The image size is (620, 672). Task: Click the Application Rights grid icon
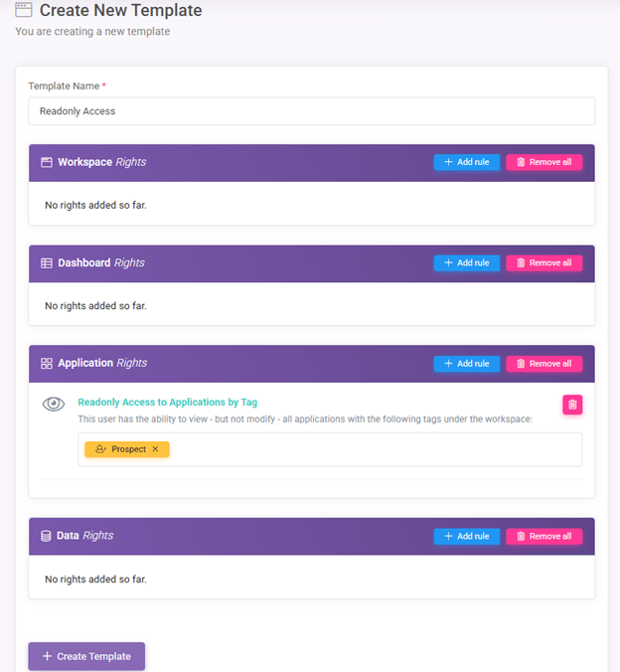[46, 364]
